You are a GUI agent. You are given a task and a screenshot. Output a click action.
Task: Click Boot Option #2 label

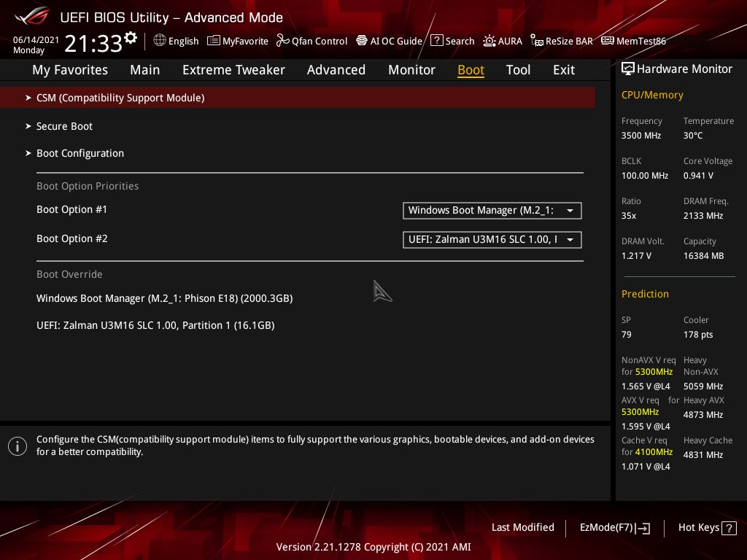tap(72, 238)
